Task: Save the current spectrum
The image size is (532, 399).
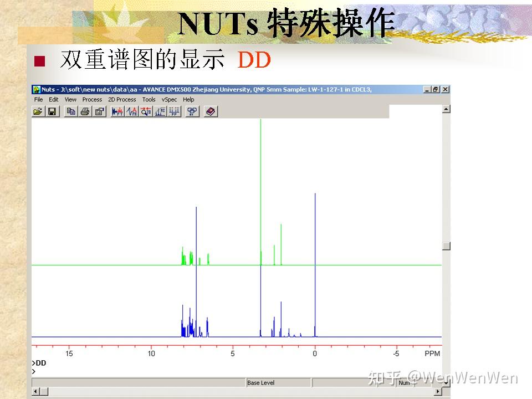Action: tap(53, 111)
